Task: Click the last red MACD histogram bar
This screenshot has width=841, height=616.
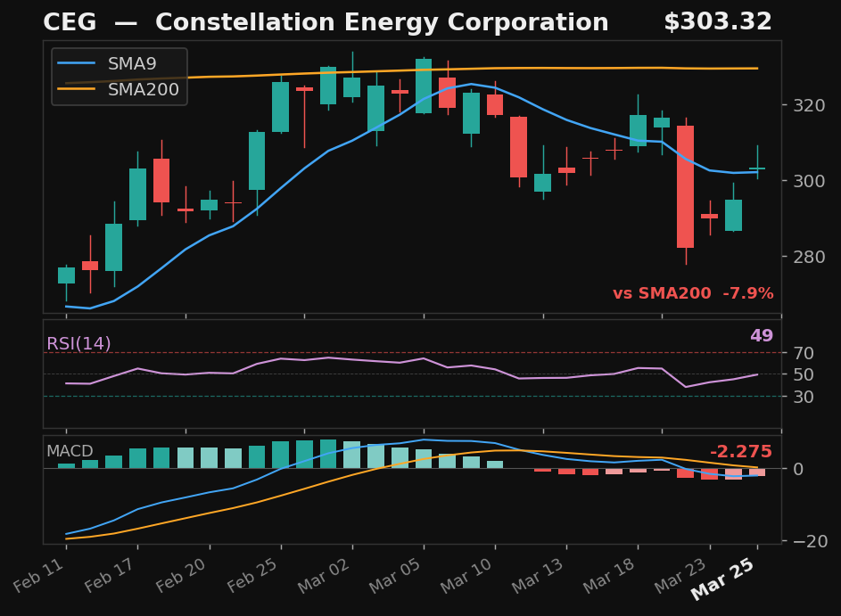Action: pos(757,472)
